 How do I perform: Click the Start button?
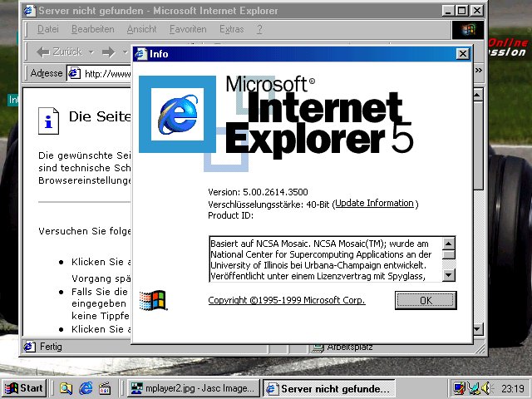coord(23,388)
